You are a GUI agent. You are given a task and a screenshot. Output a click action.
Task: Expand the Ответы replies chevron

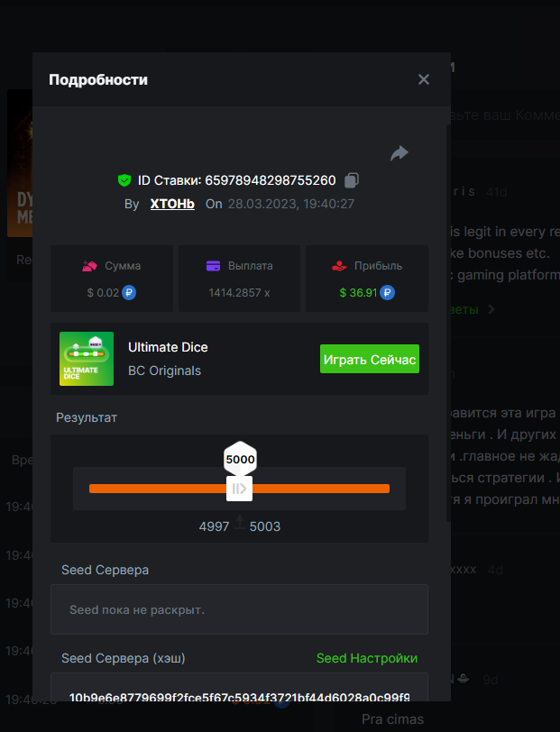click(491, 310)
